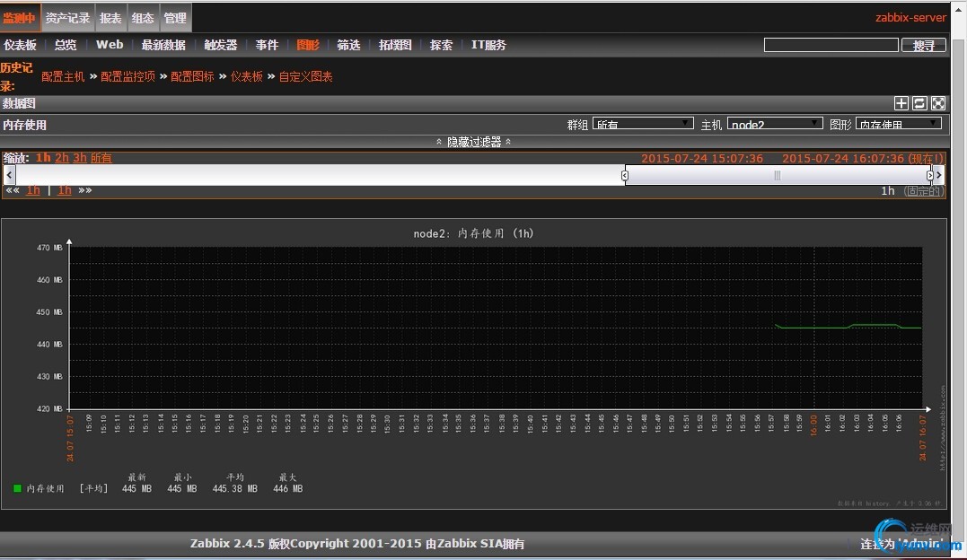Click the search input field
The image size is (967, 560).
tap(831, 45)
